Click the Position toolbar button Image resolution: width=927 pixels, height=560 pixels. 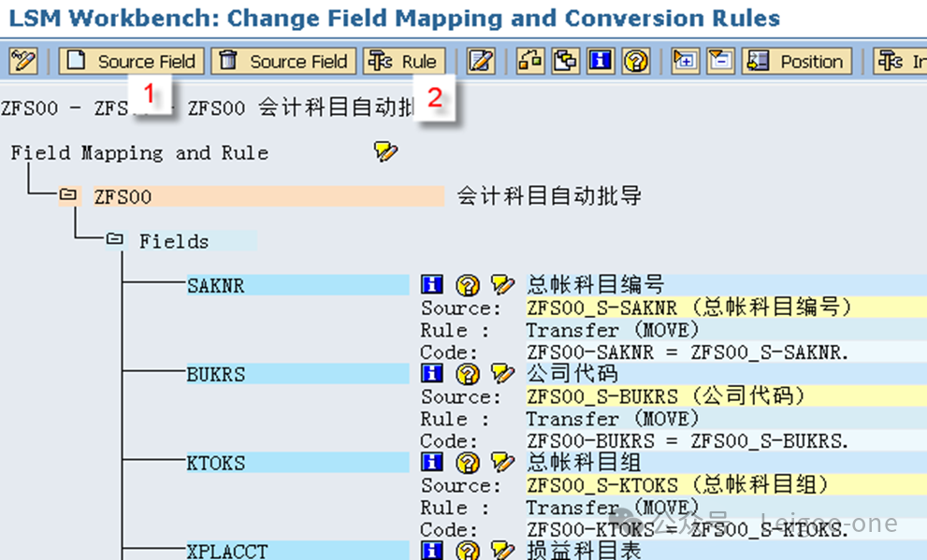pyautogui.click(x=795, y=62)
